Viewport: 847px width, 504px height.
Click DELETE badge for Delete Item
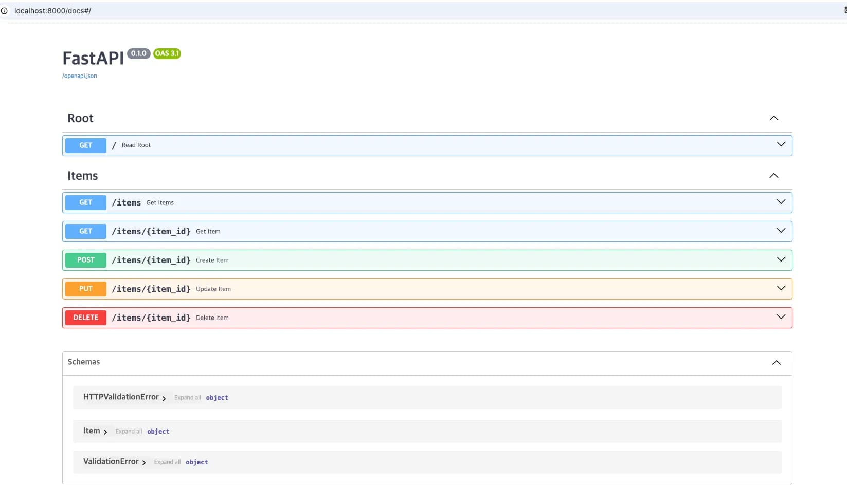click(x=86, y=318)
